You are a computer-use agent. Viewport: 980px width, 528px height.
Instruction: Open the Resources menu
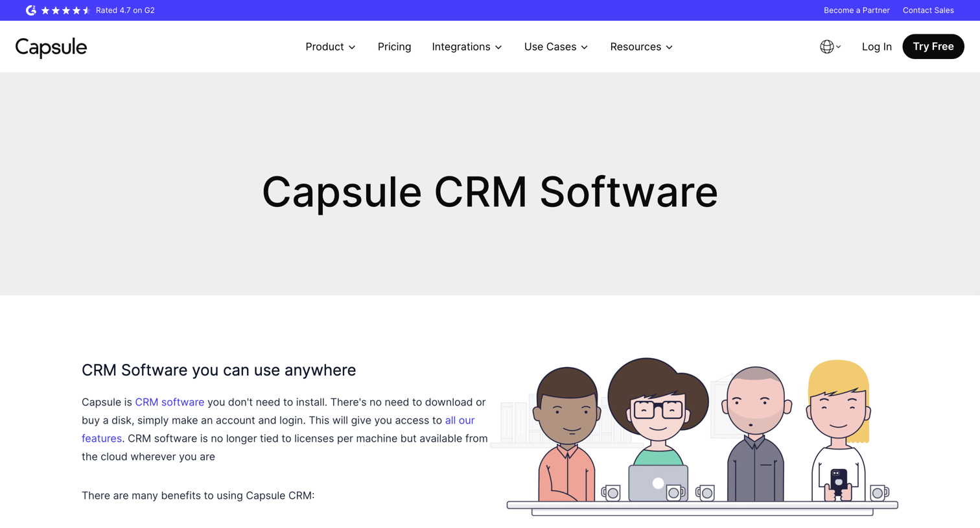coord(641,47)
